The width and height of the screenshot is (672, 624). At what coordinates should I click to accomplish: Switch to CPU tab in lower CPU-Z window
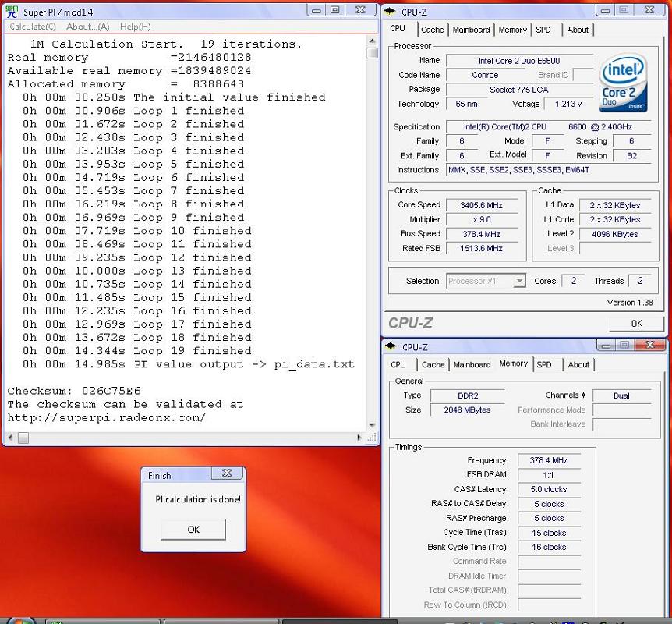tap(398, 364)
